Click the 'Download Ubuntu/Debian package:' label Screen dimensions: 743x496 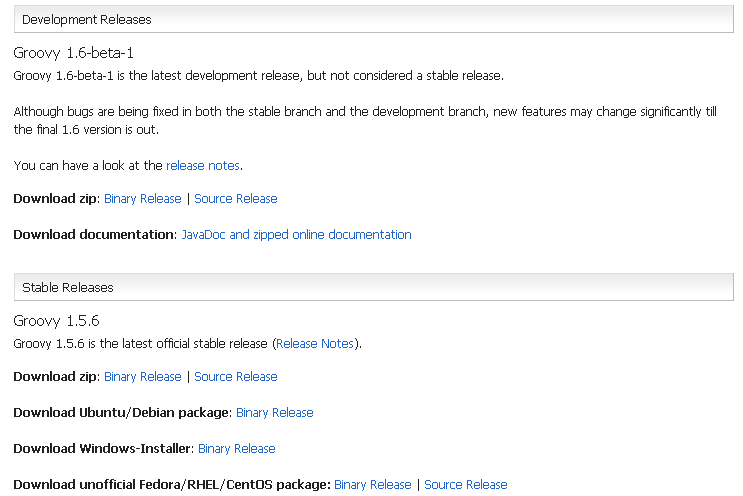pyautogui.click(x=122, y=413)
